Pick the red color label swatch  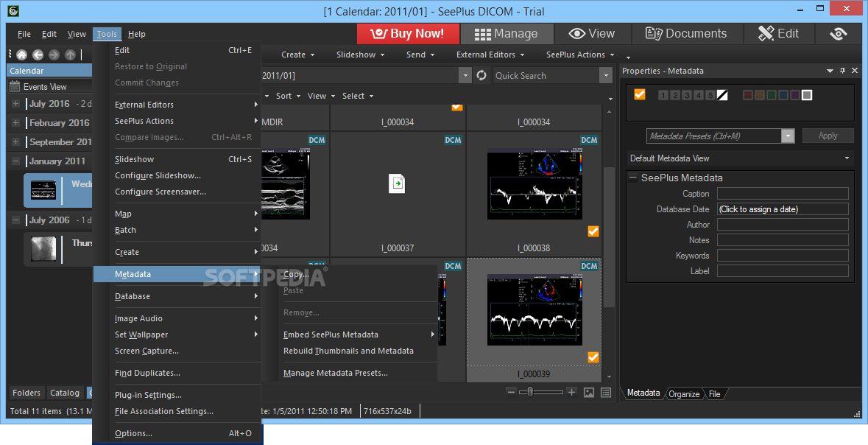pos(748,95)
